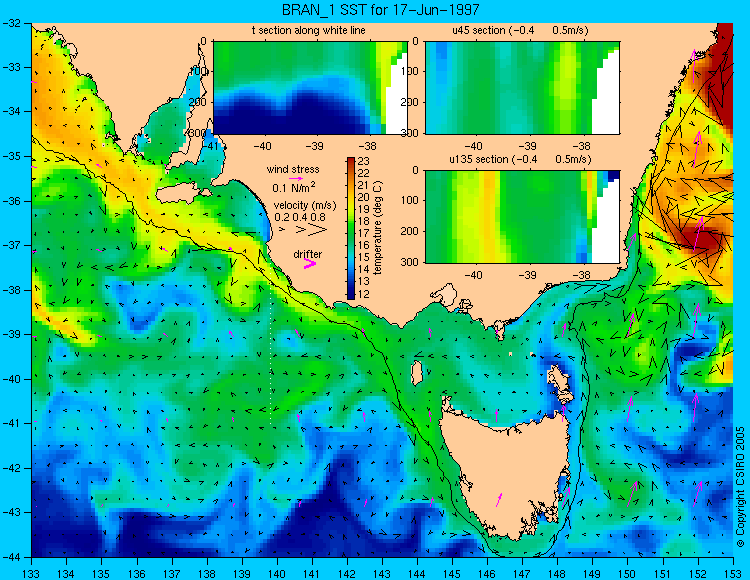750x580 pixels.
Task: Click the 150 longitude axis label
Action: pyautogui.click(x=628, y=573)
